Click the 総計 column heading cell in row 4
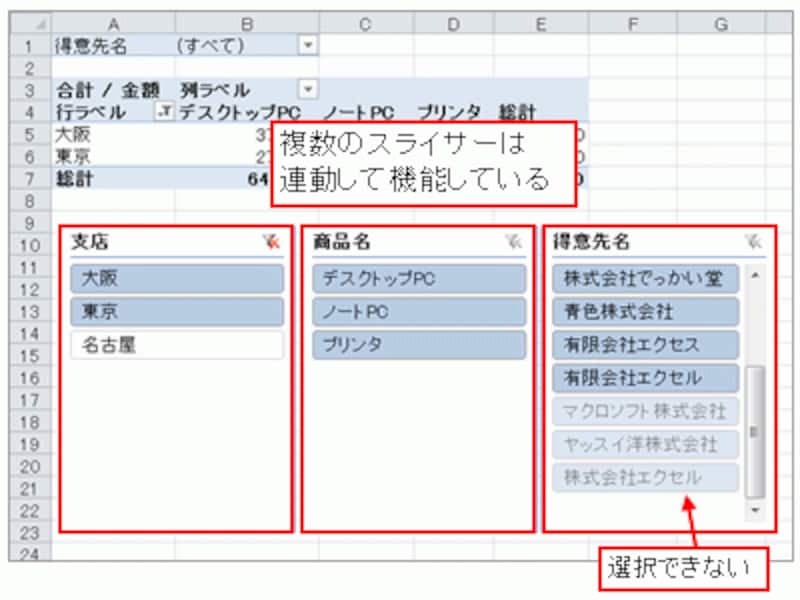The width and height of the screenshot is (800, 600). coord(541,112)
